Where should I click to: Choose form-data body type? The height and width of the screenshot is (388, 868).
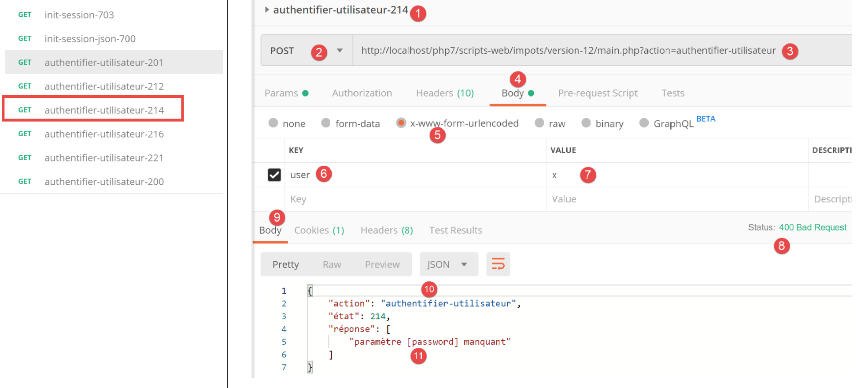[326, 123]
